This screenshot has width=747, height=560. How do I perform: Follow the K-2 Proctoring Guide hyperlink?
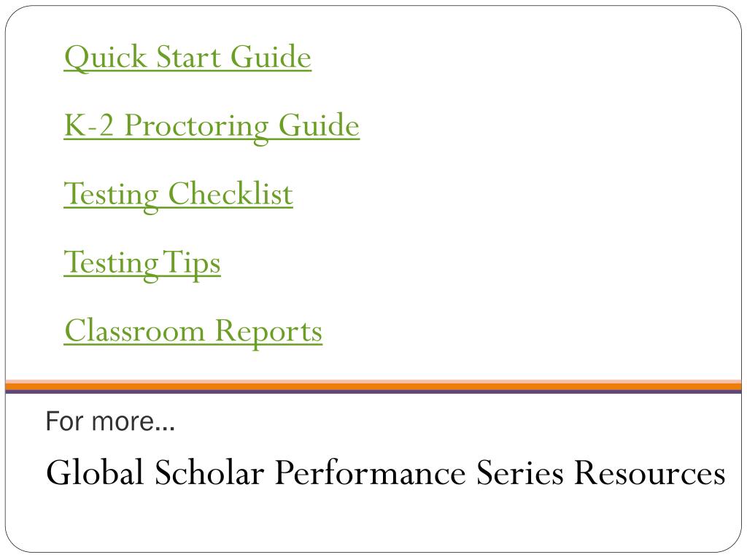[212, 126]
